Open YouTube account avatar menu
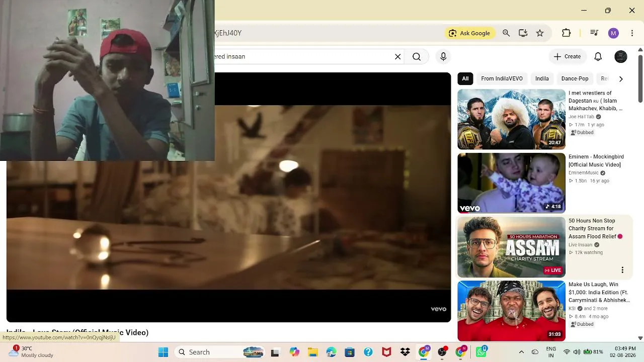Screen dimensions: 644x362 coord(621,57)
